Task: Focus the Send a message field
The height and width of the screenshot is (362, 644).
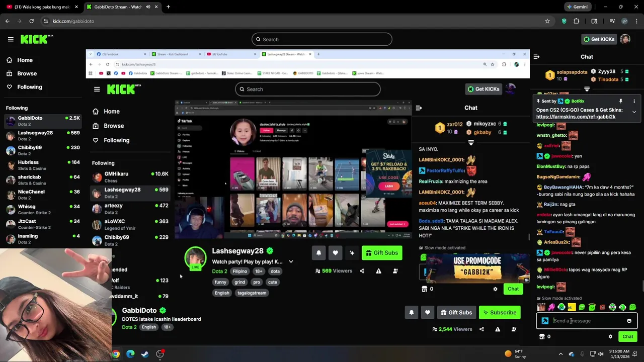Action: (587, 321)
